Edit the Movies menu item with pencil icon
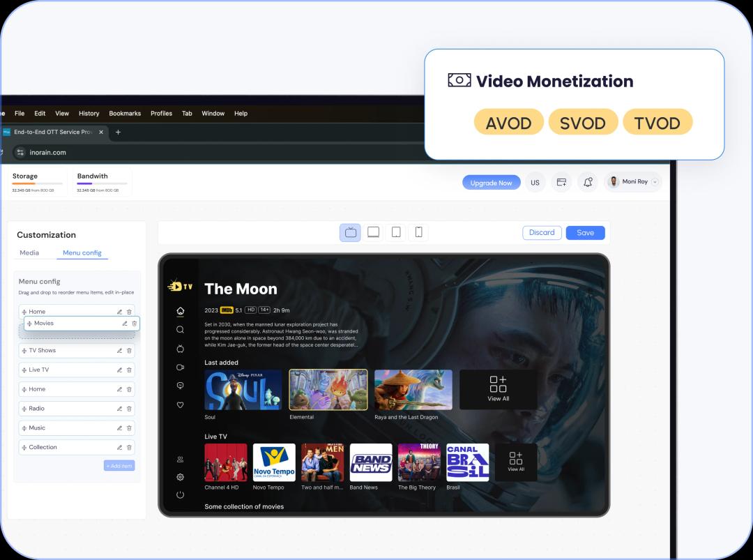This screenshot has width=753, height=560. pos(124,323)
